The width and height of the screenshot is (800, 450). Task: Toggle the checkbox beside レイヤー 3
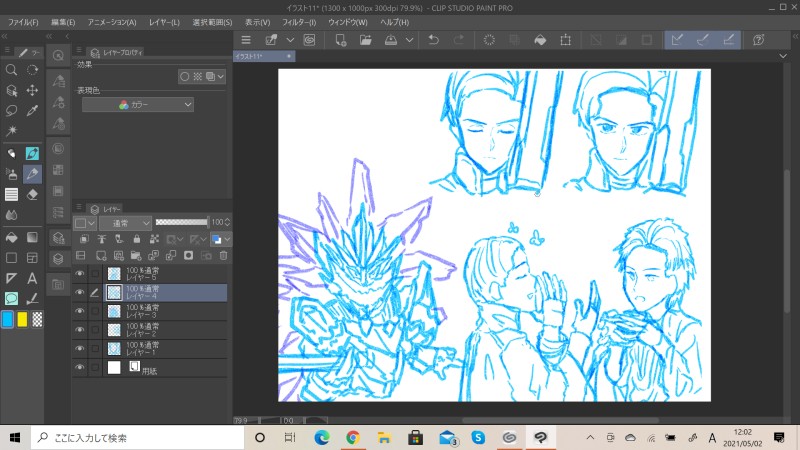(95, 311)
